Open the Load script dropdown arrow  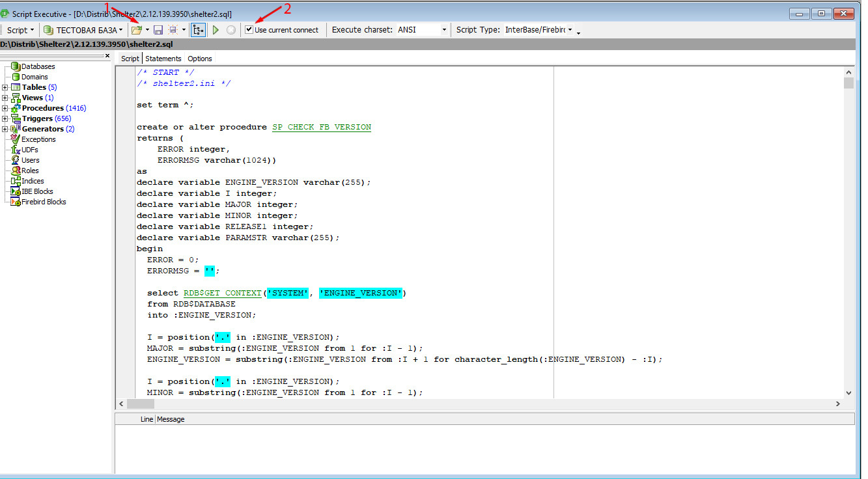tap(148, 30)
